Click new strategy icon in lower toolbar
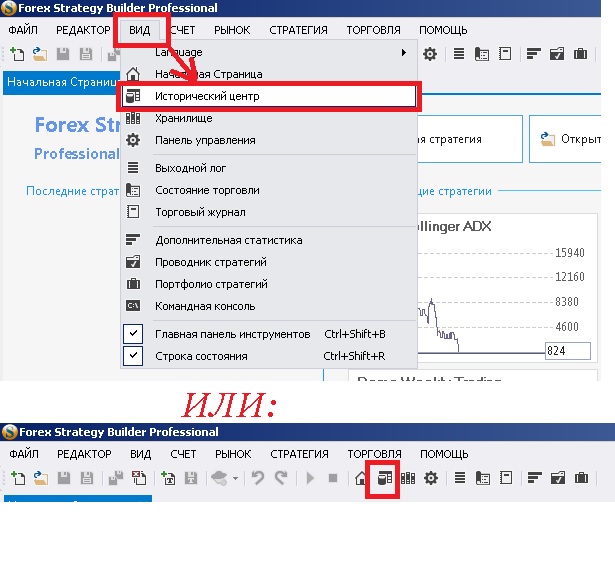The image size is (615, 570). tap(18, 478)
